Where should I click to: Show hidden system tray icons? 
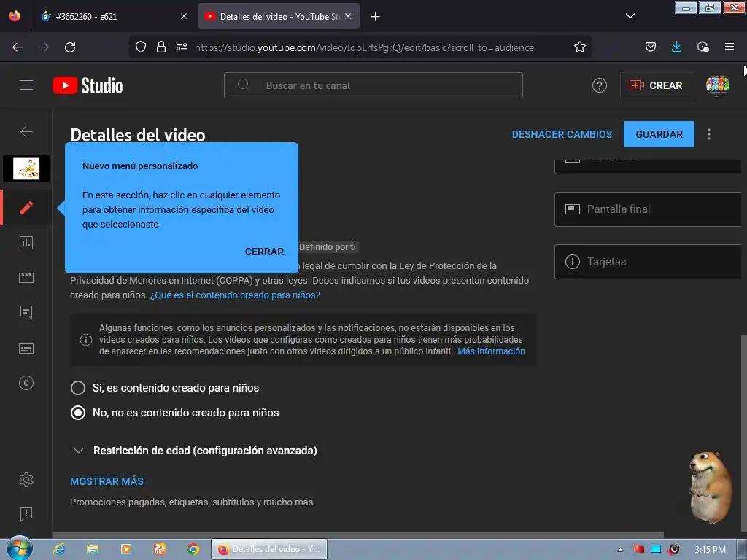620,550
